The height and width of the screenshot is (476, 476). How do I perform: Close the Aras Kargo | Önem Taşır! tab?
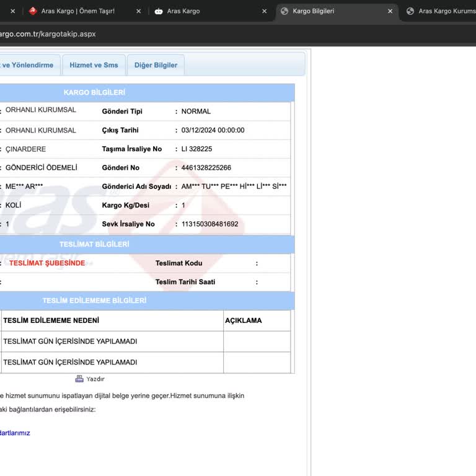(138, 11)
